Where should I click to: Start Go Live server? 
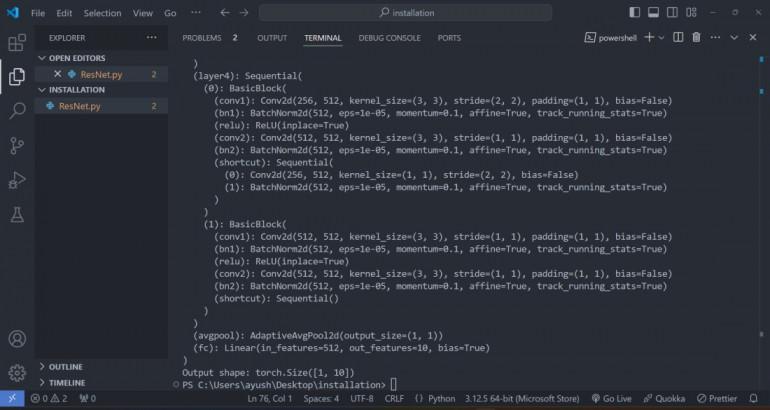click(x=611, y=399)
